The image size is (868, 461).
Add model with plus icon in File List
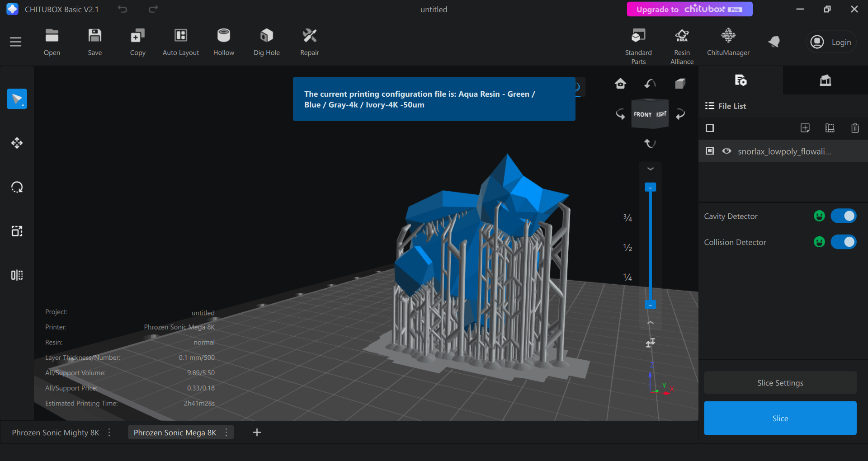coord(805,128)
